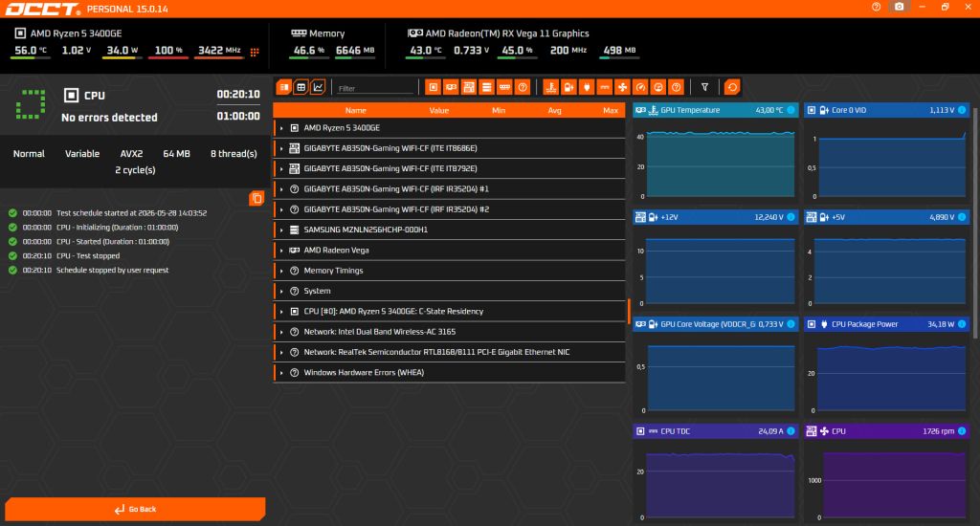Expand the Memory Timings row
980x526 pixels.
(281, 271)
